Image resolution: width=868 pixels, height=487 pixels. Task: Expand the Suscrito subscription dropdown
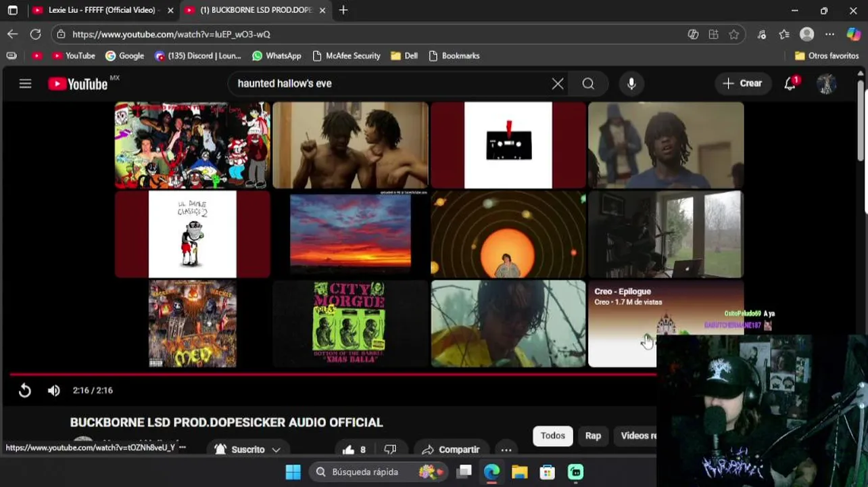pos(247,449)
